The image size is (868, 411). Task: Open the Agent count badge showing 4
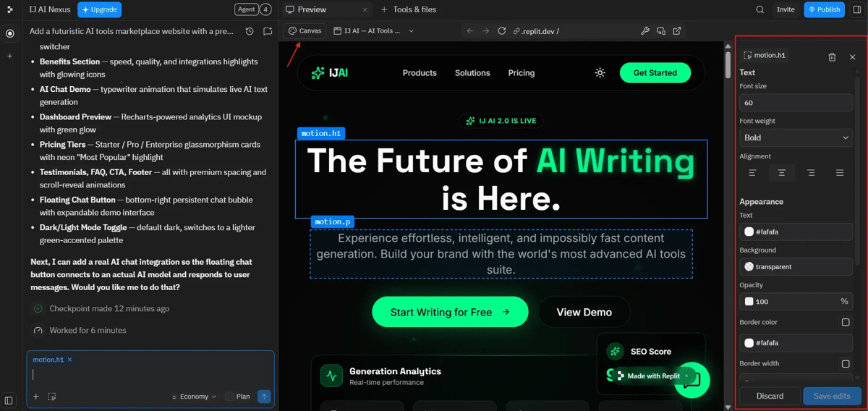(x=266, y=9)
